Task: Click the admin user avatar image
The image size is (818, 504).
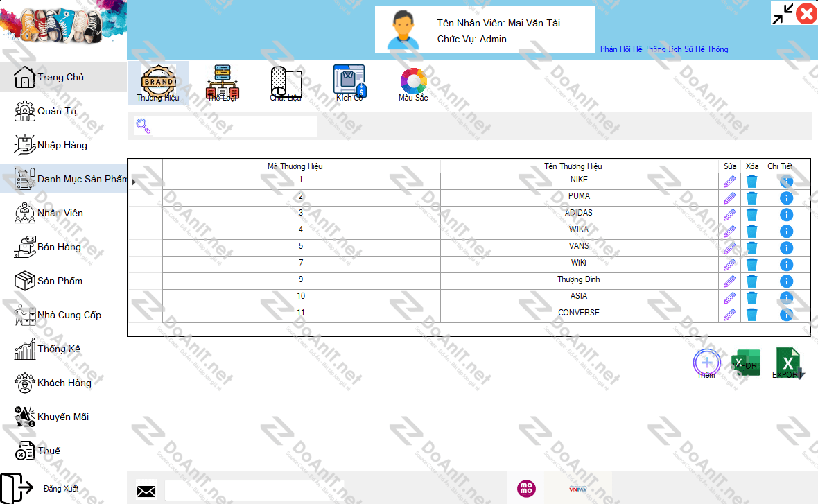Action: (403, 31)
